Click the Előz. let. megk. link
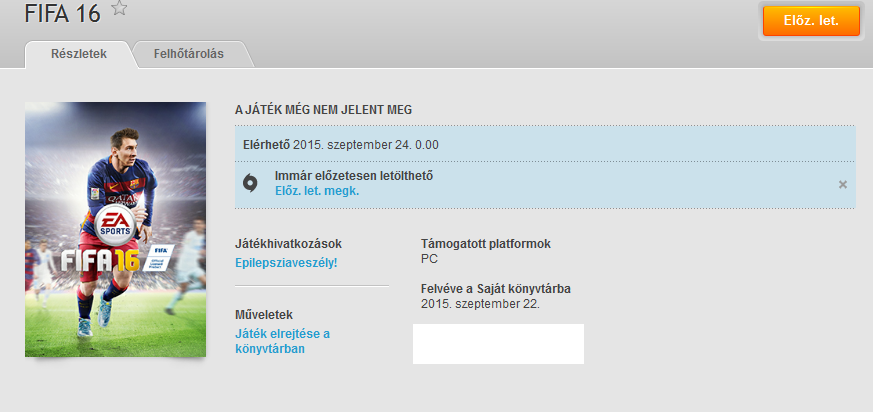This screenshot has height=412, width=873. click(x=316, y=190)
